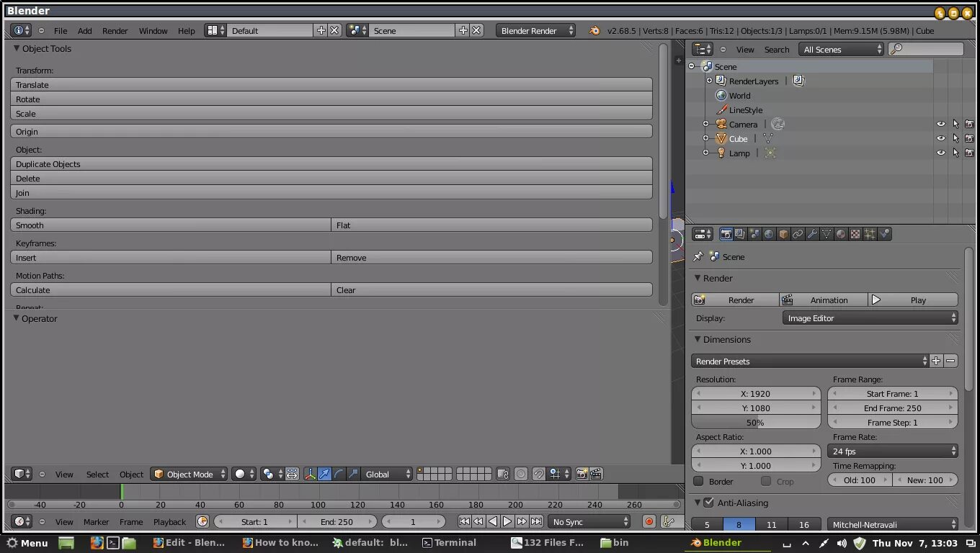Open the File menu
The width and height of the screenshot is (980, 553).
pyautogui.click(x=61, y=31)
